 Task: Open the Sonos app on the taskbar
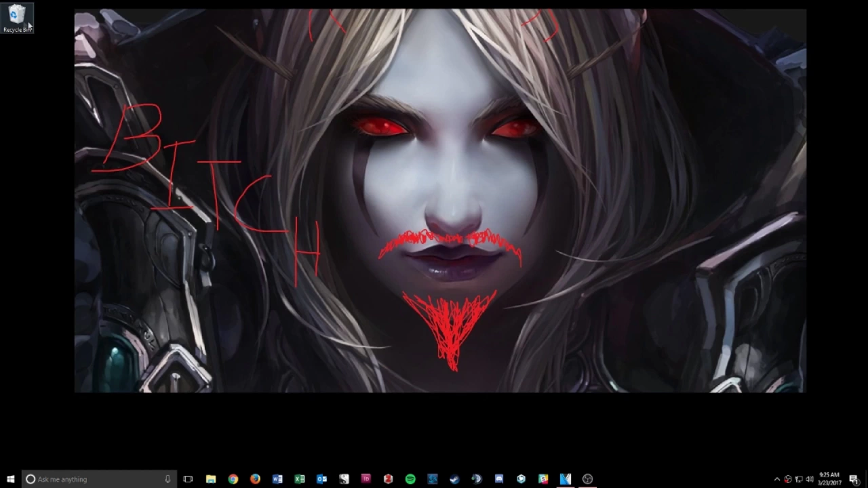tap(344, 479)
